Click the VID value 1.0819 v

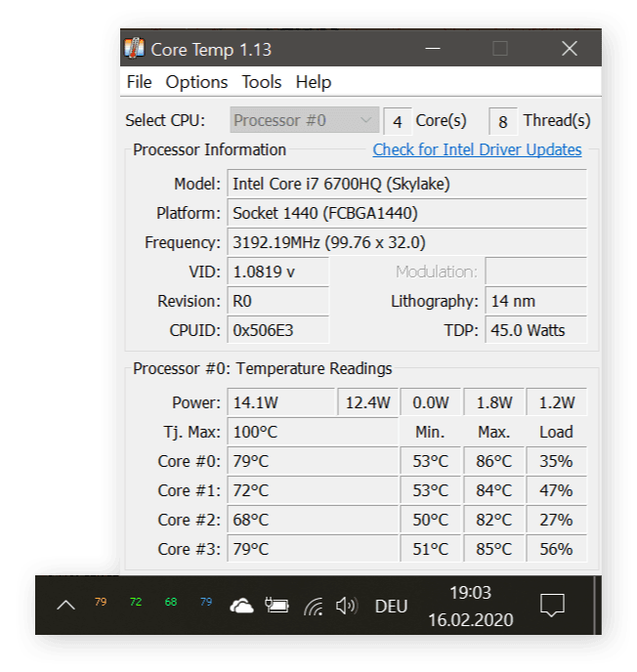tap(277, 272)
